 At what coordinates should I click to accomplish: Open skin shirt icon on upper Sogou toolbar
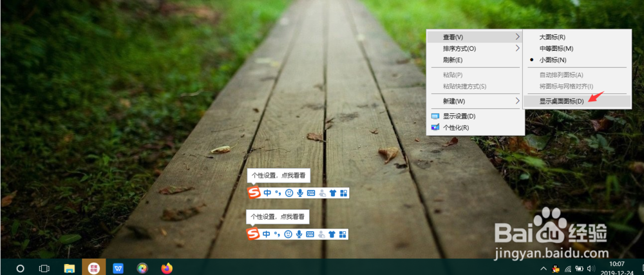[x=333, y=193]
